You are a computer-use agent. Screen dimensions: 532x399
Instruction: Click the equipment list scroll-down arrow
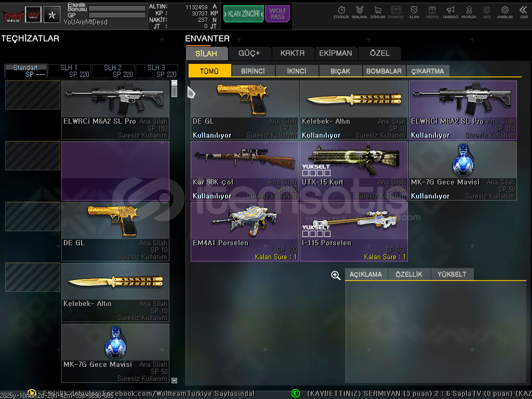pyautogui.click(x=175, y=380)
